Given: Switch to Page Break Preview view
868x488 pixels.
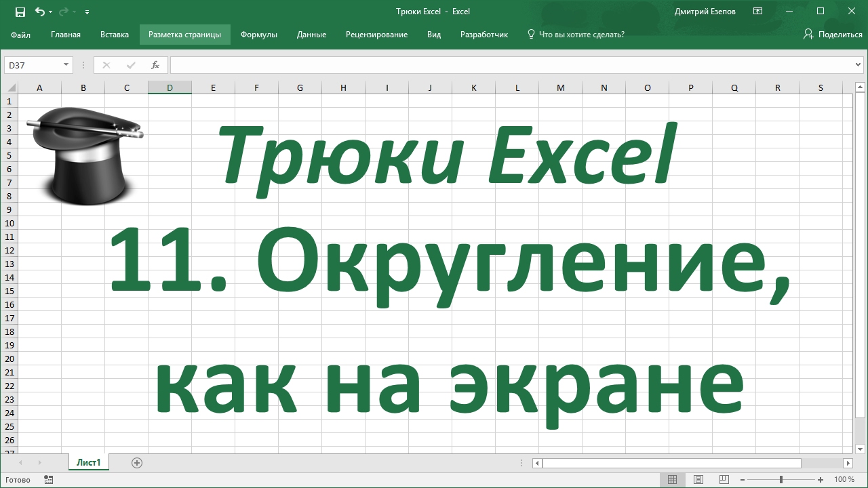Looking at the screenshot, I should 724,480.
